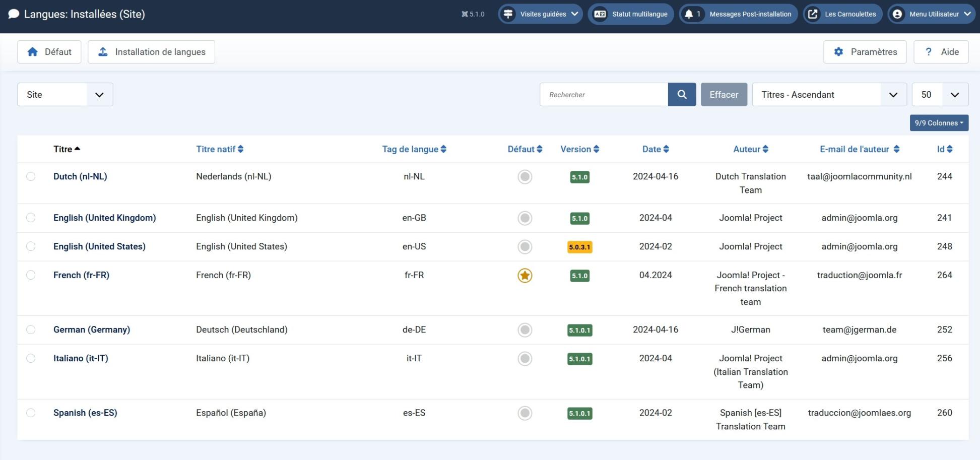Click the 5.1.0 version badge in Dutch row
The image size is (980, 460).
tap(579, 177)
